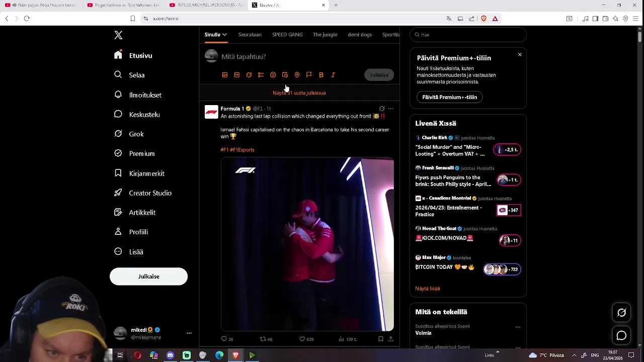The height and width of the screenshot is (362, 644).
Task: Show hidden system tray icons
Action: [x=574, y=355]
